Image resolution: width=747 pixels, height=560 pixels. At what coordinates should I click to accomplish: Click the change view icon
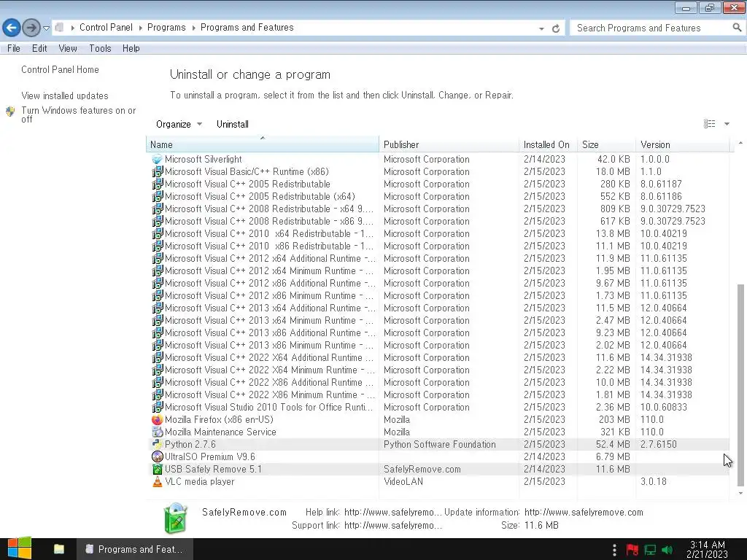pyautogui.click(x=709, y=124)
